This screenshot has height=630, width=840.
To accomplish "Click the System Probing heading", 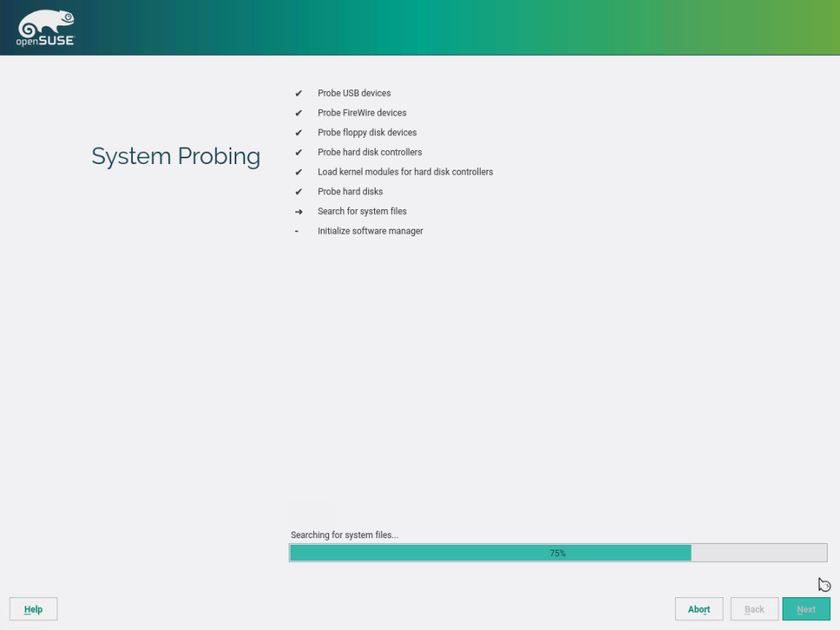I will pyautogui.click(x=176, y=156).
